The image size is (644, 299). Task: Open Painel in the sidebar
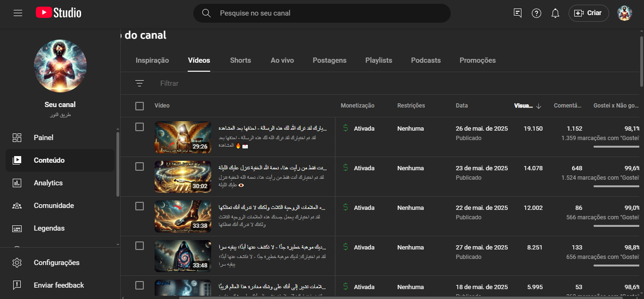(x=60, y=138)
